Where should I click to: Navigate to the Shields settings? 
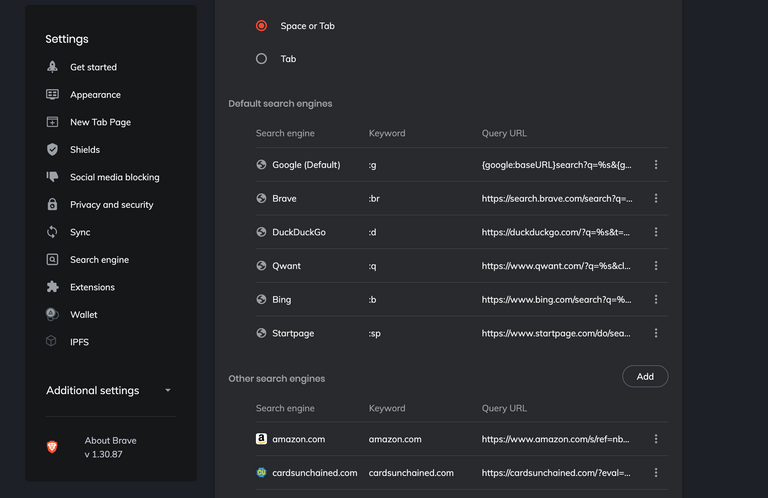coord(85,149)
